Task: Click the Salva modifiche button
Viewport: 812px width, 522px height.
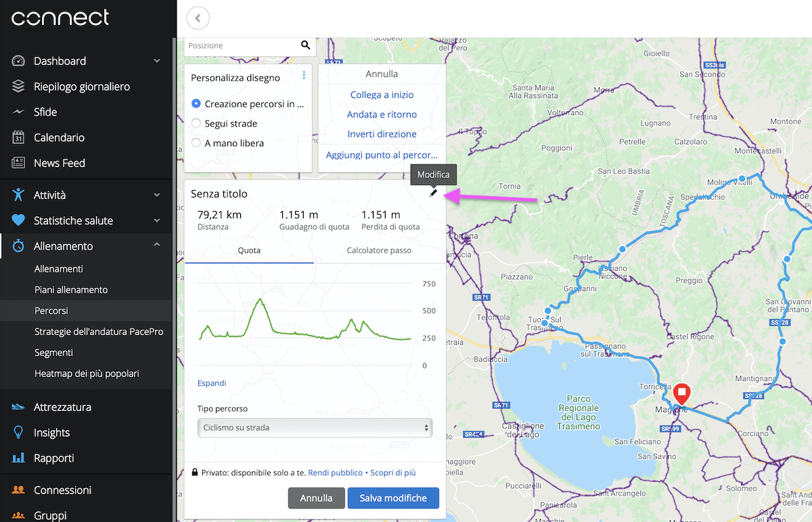Action: tap(393, 498)
